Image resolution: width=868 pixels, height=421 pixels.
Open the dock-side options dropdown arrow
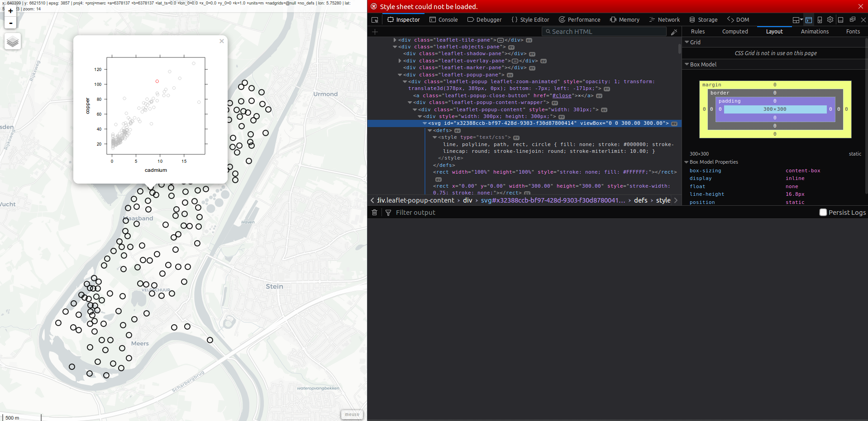pyautogui.click(x=802, y=19)
